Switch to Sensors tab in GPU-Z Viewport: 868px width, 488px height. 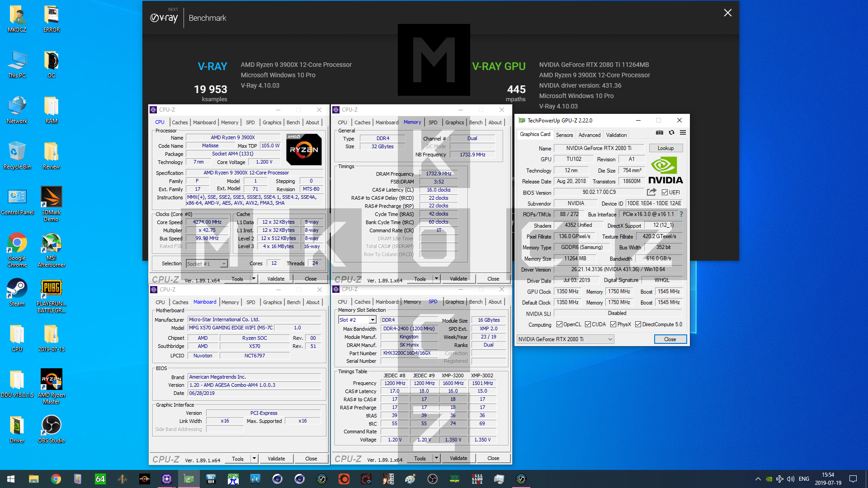click(x=564, y=135)
